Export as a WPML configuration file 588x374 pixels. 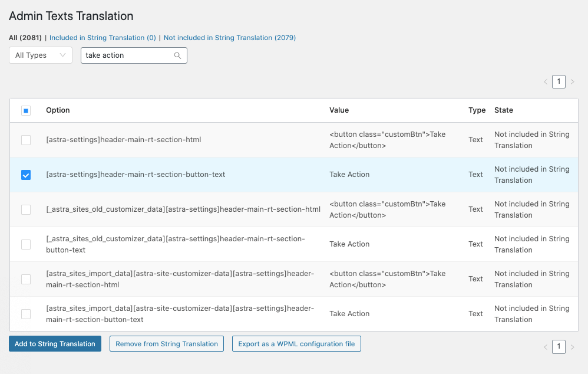296,343
